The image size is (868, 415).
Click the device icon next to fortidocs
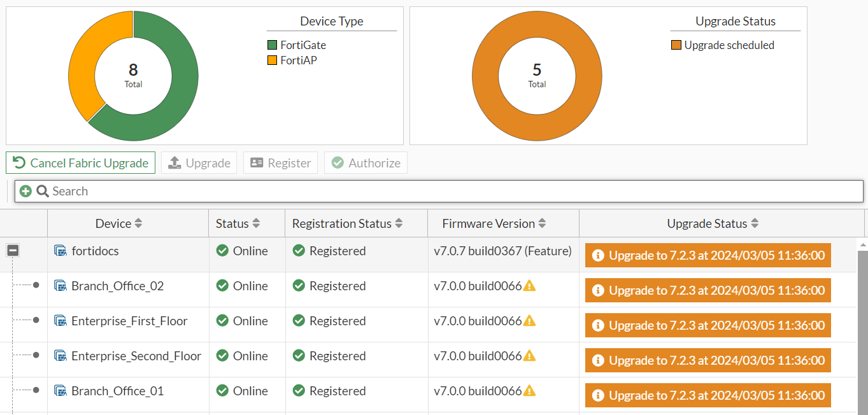[x=61, y=251]
